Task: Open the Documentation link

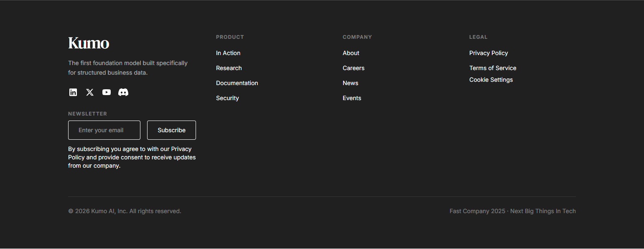Action: click(237, 83)
